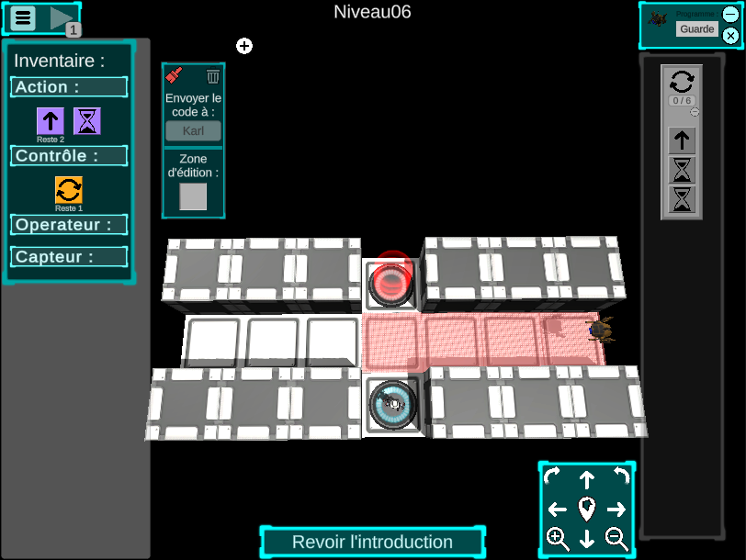This screenshot has width=746, height=560.
Task: Pick the purple hourglass wait block
Action: 87,120
